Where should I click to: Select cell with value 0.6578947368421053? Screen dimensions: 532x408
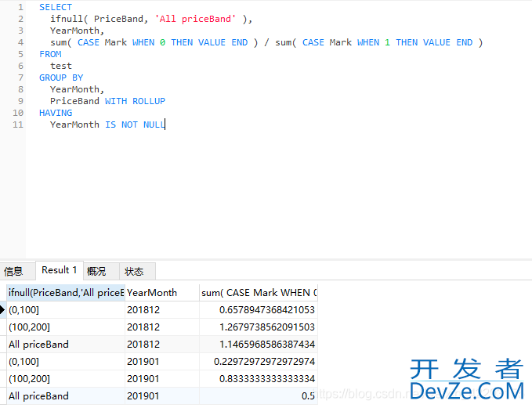(259, 309)
